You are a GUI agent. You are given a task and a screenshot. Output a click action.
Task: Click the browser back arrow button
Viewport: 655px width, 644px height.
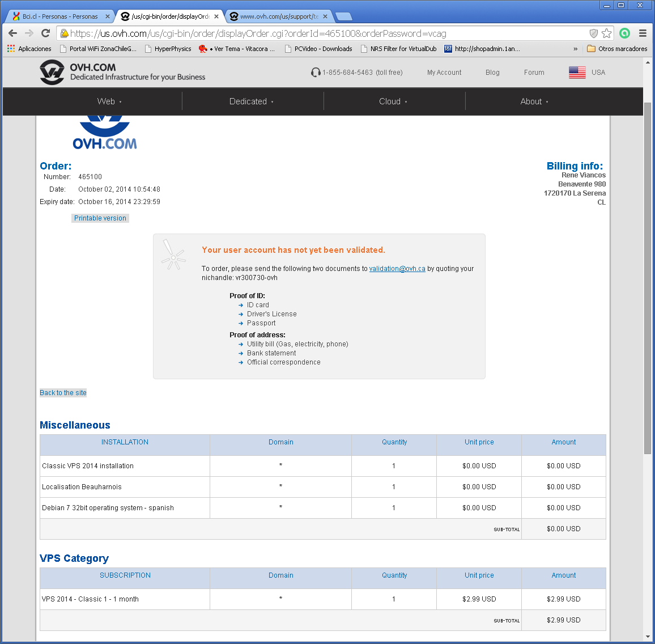click(x=12, y=33)
